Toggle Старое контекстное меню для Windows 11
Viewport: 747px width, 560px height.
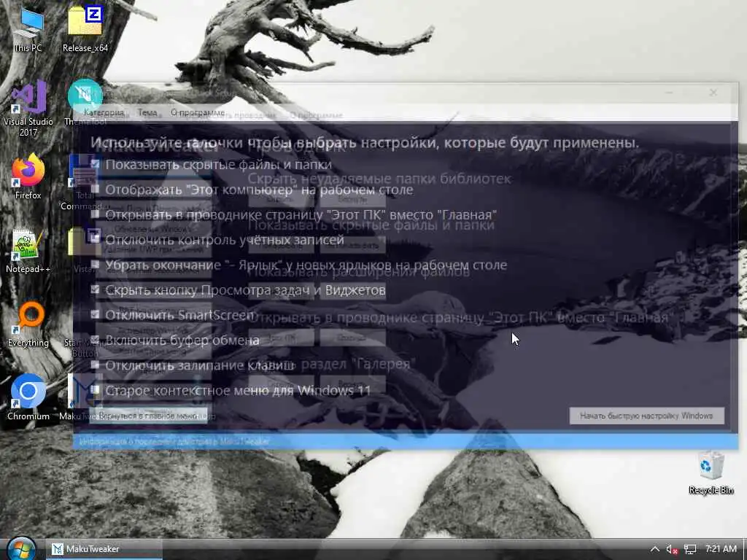point(96,391)
